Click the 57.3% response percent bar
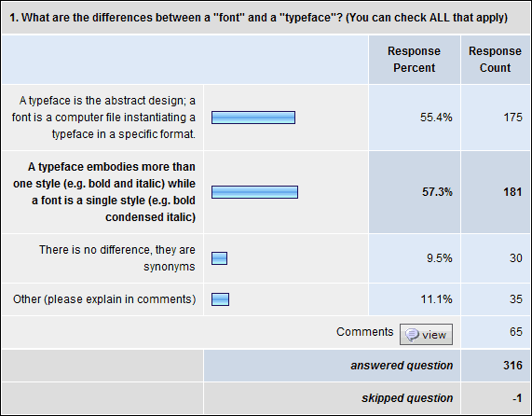The width and height of the screenshot is (532, 416). [254, 192]
